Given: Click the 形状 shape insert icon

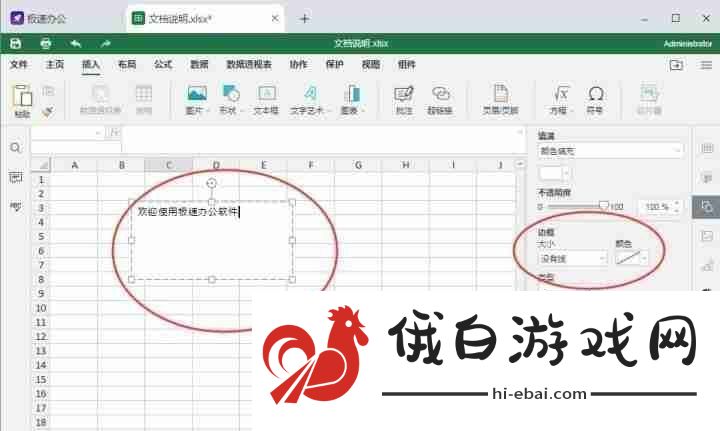Looking at the screenshot, I should coord(231,94).
